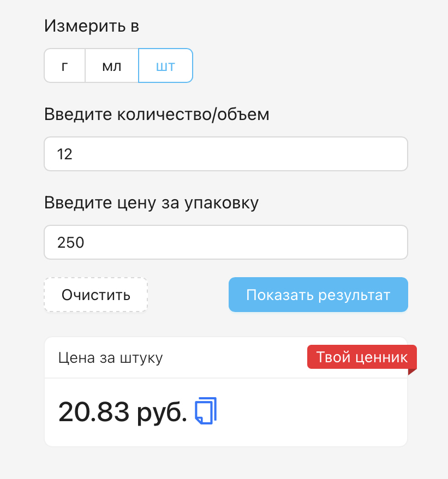448x479 pixels.
Task: Click into the package price field
Action: pyautogui.click(x=225, y=242)
